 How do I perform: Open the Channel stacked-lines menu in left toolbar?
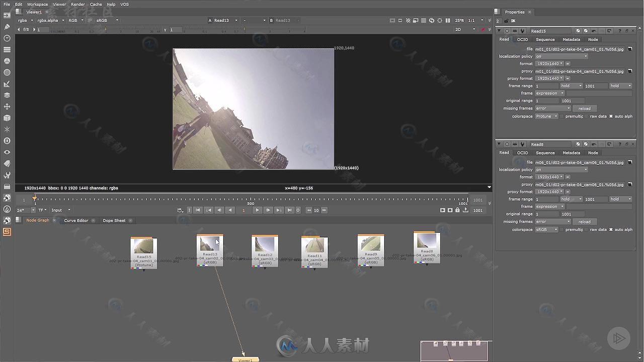pos(7,50)
